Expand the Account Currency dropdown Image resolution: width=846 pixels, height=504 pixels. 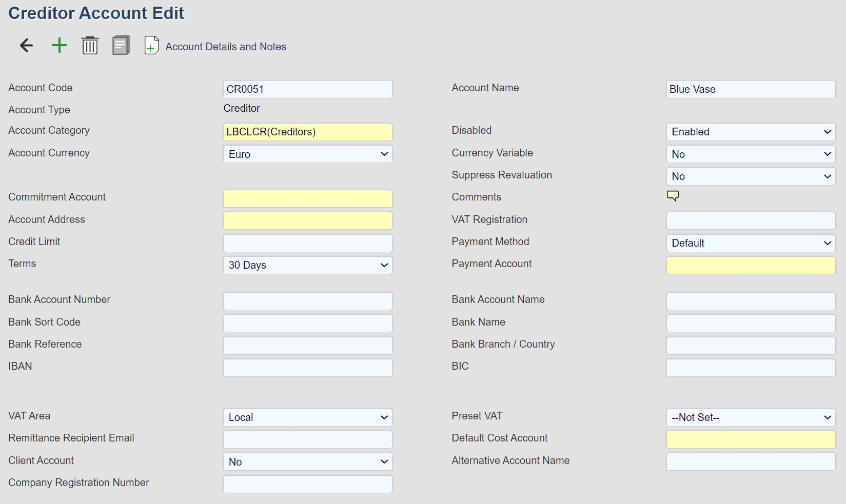coord(307,154)
